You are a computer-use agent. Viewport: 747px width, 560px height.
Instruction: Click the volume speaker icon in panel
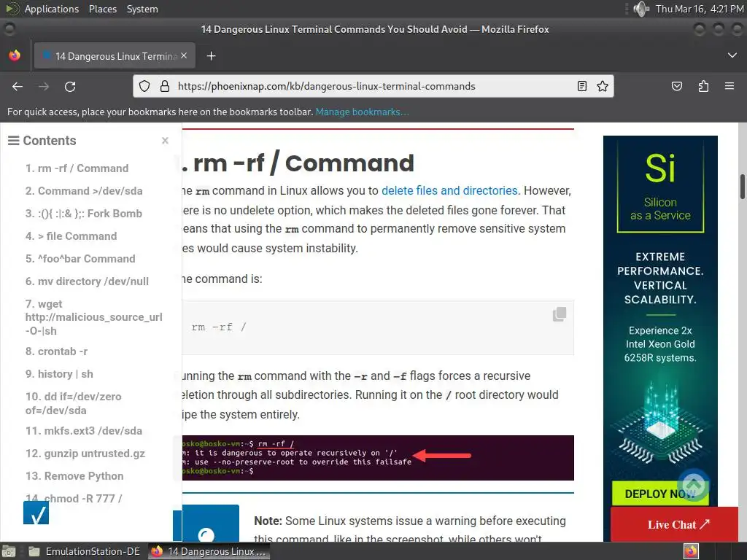pos(641,9)
